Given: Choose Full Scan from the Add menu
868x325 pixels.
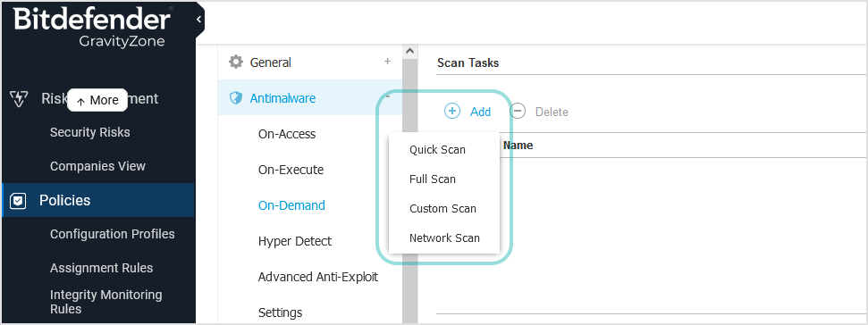Looking at the screenshot, I should 433,179.
